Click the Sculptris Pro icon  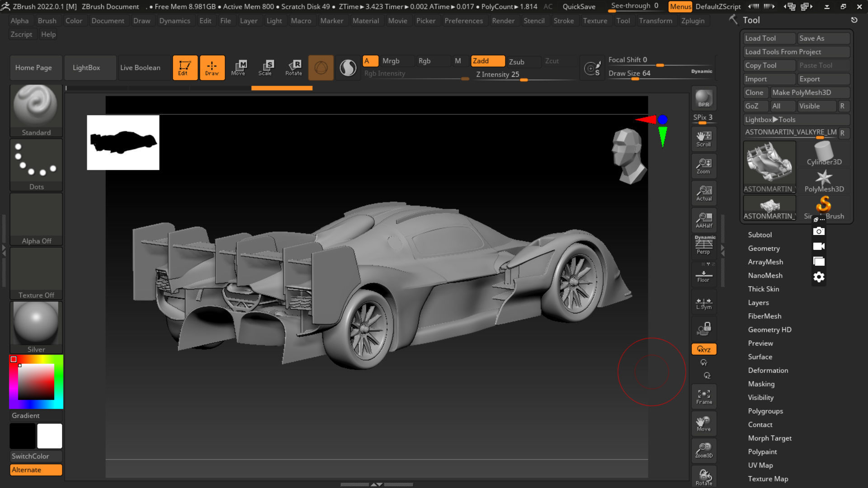pos(348,68)
